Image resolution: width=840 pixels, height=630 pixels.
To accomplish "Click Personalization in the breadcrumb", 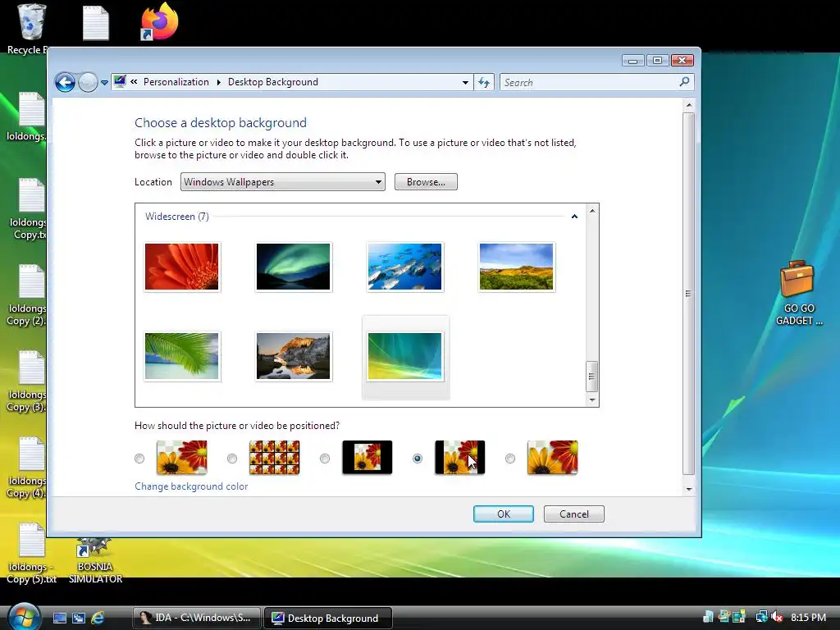I will click(176, 82).
